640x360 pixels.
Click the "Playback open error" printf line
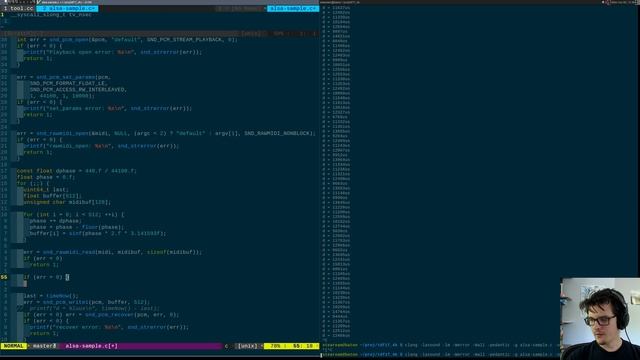tap(113, 52)
